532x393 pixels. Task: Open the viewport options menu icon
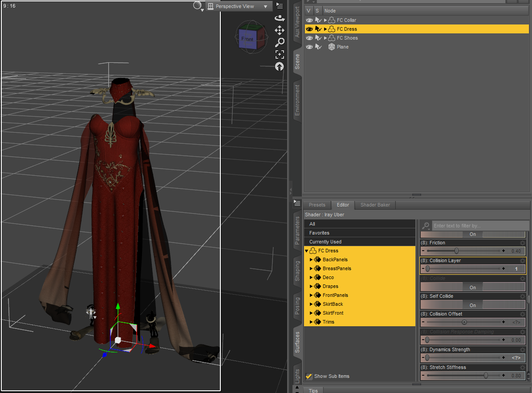point(280,6)
